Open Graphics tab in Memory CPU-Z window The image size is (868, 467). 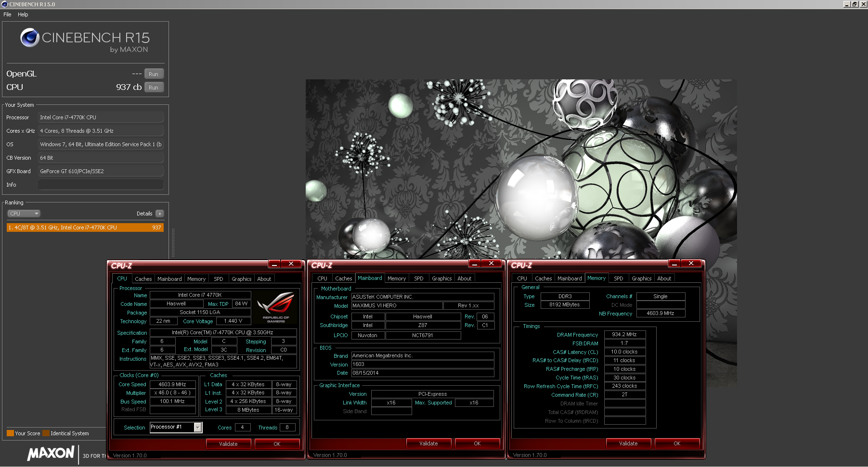pos(641,278)
